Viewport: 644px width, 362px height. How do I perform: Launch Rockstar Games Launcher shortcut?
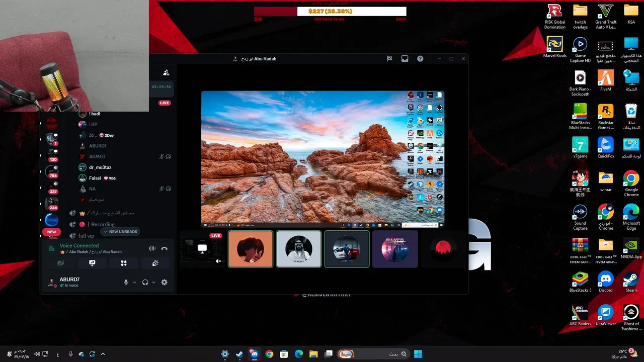coord(606,117)
